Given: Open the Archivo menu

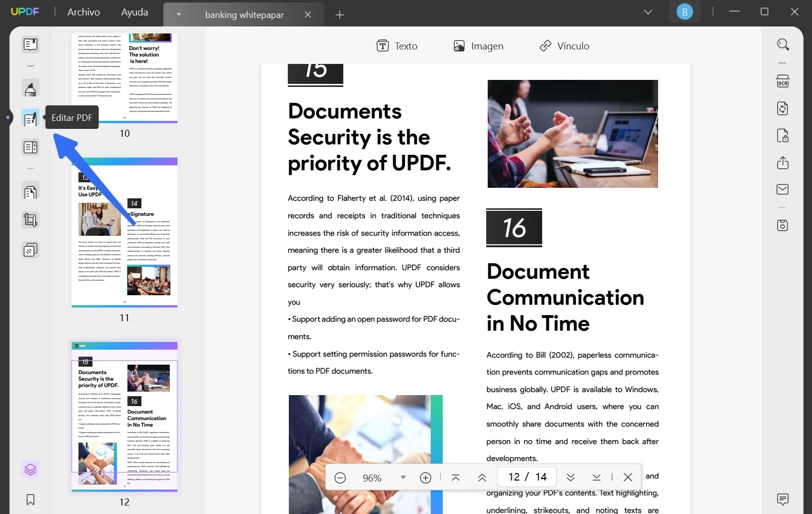Looking at the screenshot, I should click(83, 11).
